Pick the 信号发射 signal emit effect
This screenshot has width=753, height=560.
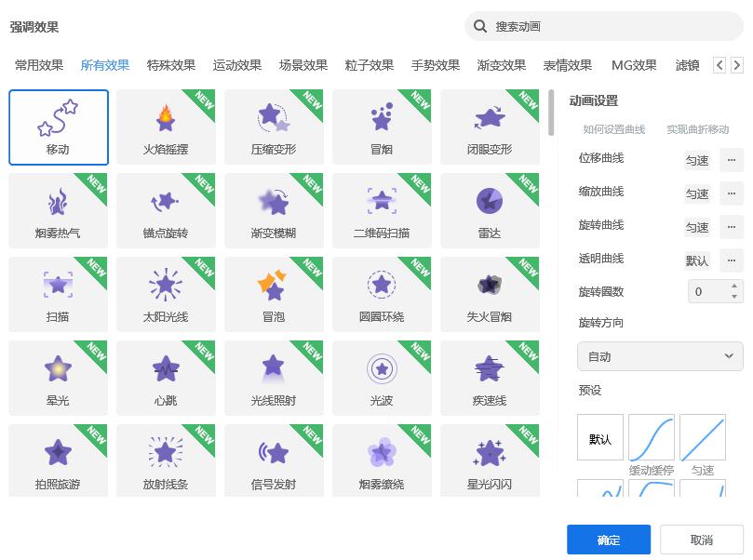[273, 460]
